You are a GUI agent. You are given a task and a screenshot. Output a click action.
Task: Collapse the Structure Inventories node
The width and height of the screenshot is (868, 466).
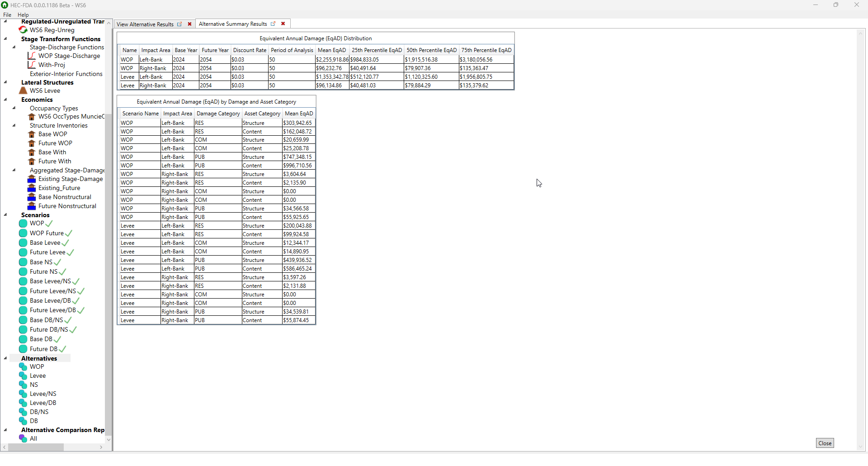[14, 125]
